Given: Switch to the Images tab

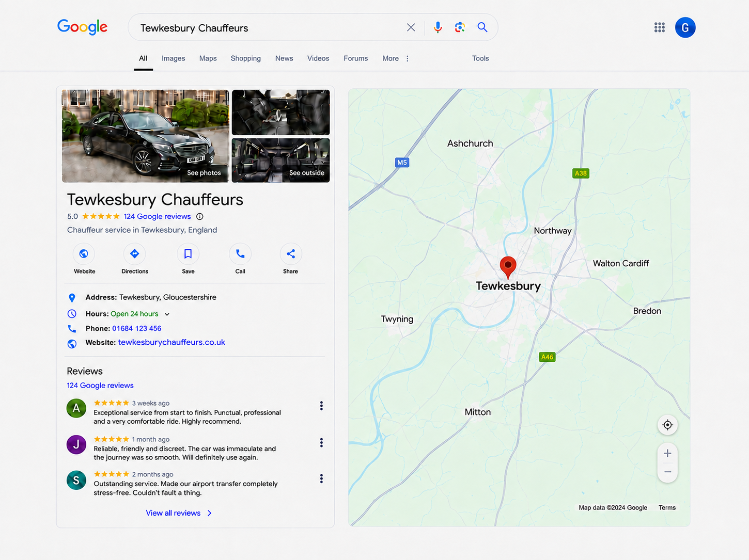Looking at the screenshot, I should coord(173,58).
